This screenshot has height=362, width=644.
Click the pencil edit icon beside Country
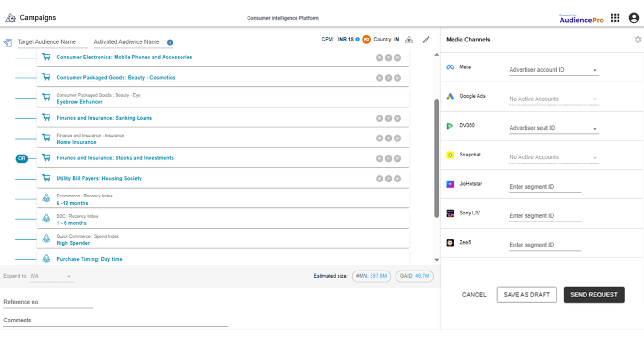(426, 40)
